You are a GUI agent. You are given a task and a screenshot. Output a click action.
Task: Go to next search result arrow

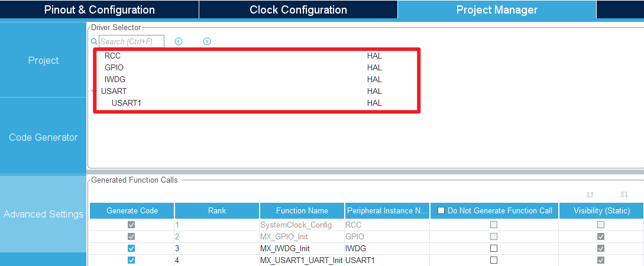tap(207, 41)
